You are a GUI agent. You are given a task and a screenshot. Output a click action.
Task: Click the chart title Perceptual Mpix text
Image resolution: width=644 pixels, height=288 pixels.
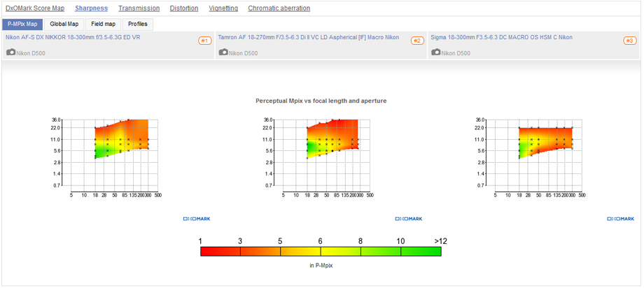[x=321, y=101]
